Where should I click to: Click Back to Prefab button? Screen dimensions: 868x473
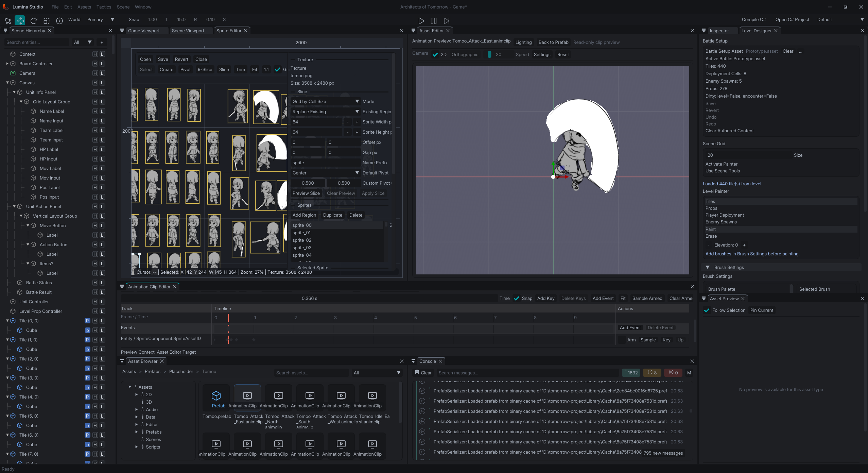tap(553, 42)
